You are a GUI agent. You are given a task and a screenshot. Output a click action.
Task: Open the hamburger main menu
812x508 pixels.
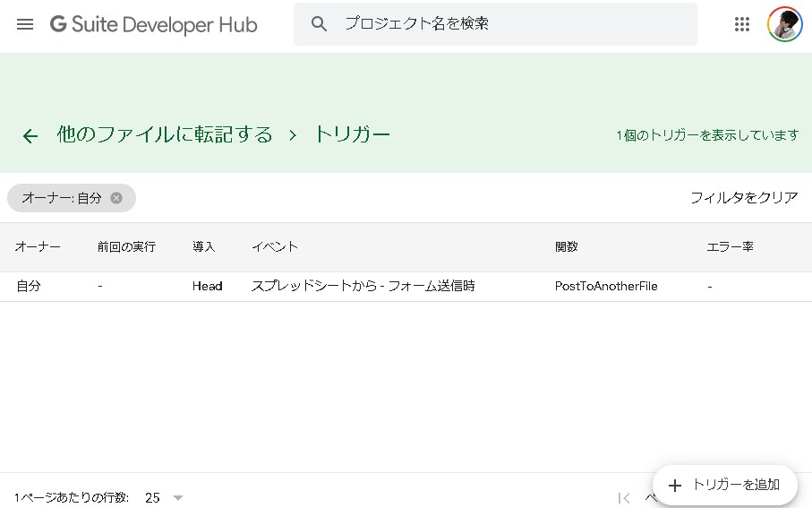click(25, 24)
